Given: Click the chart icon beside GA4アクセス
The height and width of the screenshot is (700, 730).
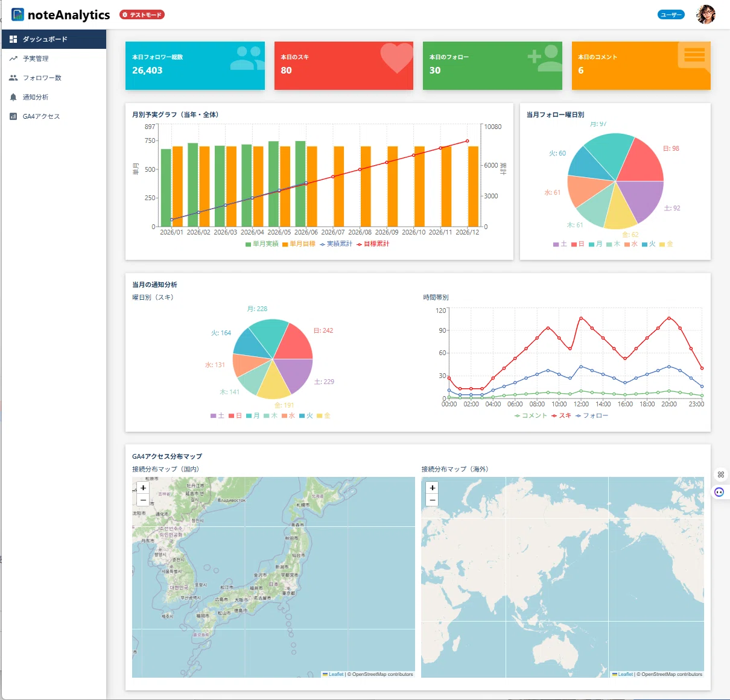Looking at the screenshot, I should pyautogui.click(x=13, y=116).
